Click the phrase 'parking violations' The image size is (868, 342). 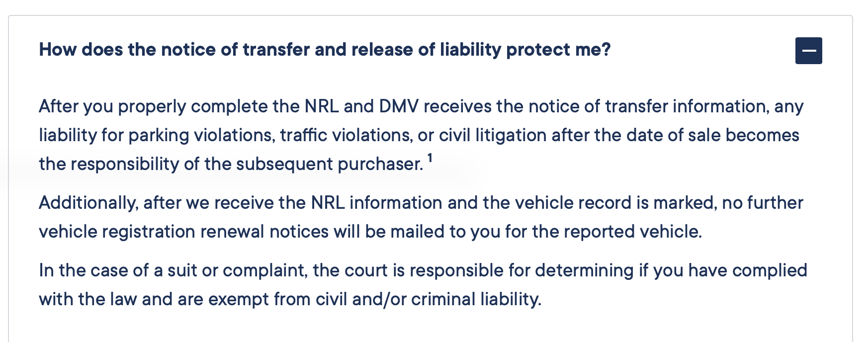pos(202,135)
